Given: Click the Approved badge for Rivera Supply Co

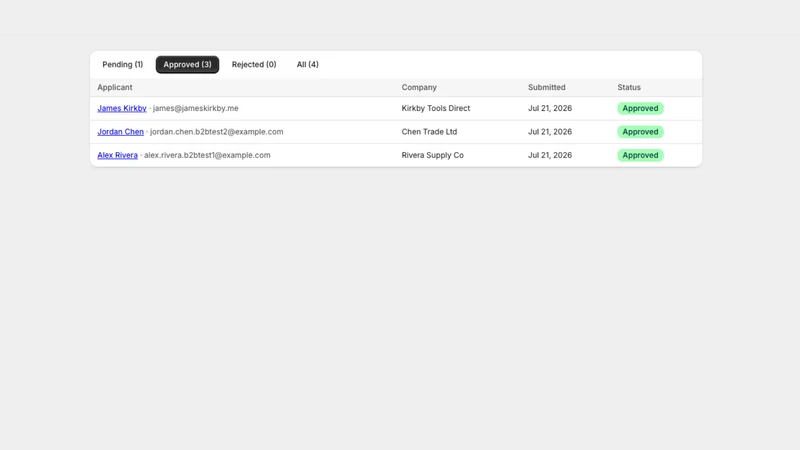Looking at the screenshot, I should 640,155.
